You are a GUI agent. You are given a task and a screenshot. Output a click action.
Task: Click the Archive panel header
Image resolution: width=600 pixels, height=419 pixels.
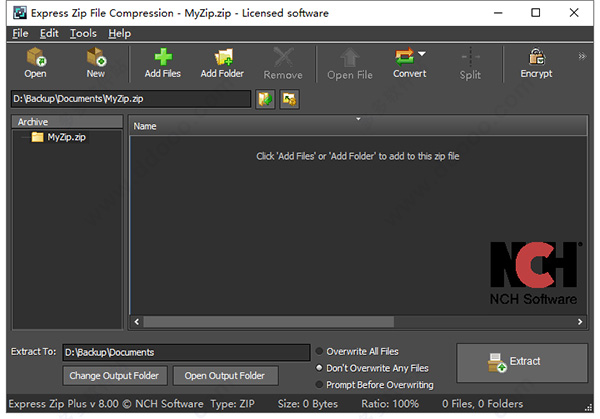(x=67, y=122)
